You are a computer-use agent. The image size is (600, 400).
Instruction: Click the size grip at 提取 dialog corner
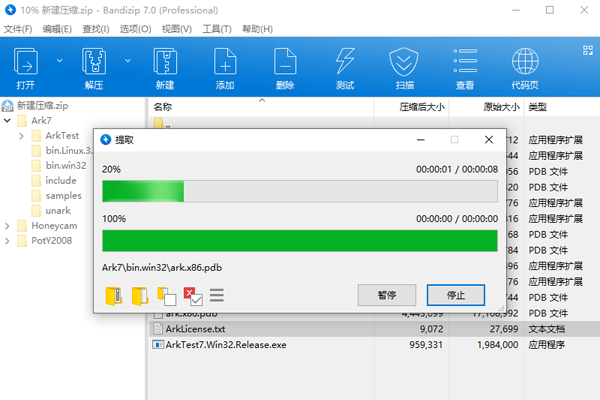point(502,308)
